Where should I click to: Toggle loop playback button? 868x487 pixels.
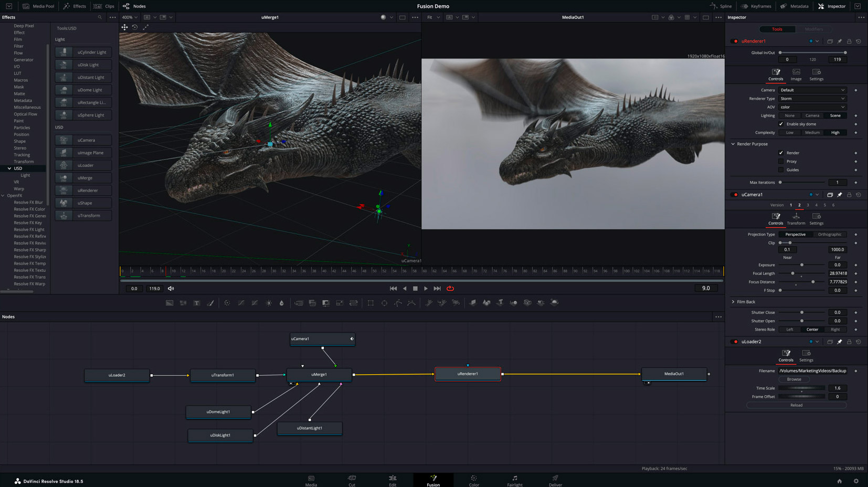450,288
